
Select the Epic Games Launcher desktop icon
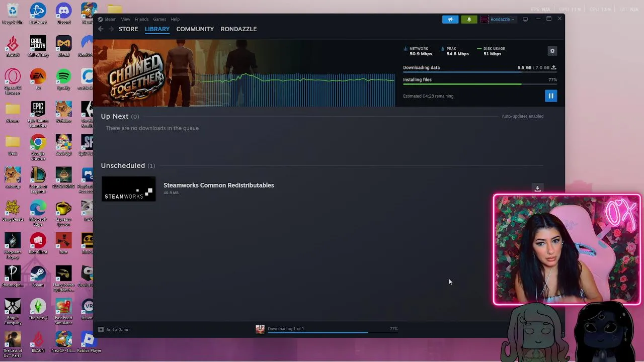tap(38, 115)
